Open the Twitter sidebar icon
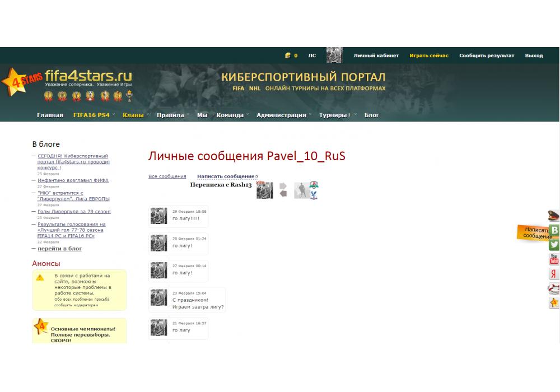 [x=554, y=245]
